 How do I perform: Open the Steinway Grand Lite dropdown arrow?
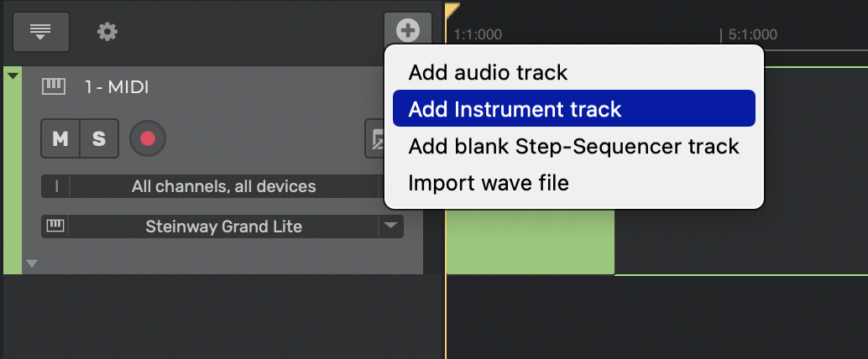(391, 226)
